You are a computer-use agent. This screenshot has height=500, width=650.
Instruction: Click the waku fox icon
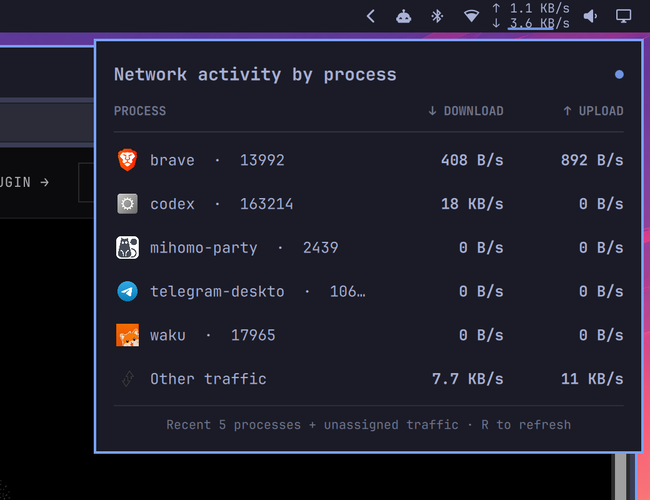point(127,335)
